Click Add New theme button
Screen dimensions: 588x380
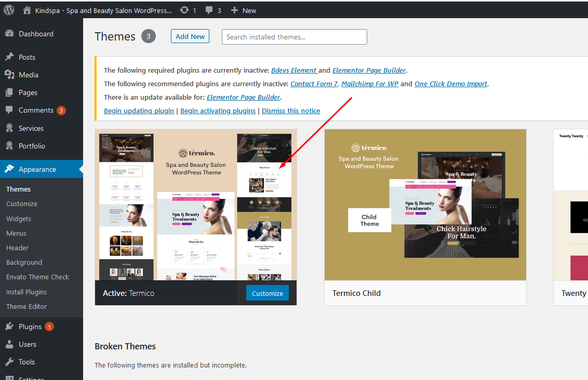click(x=190, y=36)
